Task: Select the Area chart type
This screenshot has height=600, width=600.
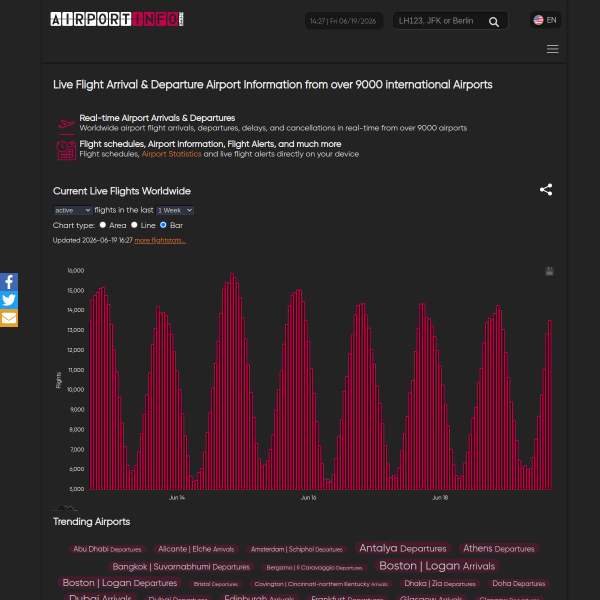Action: point(103,225)
